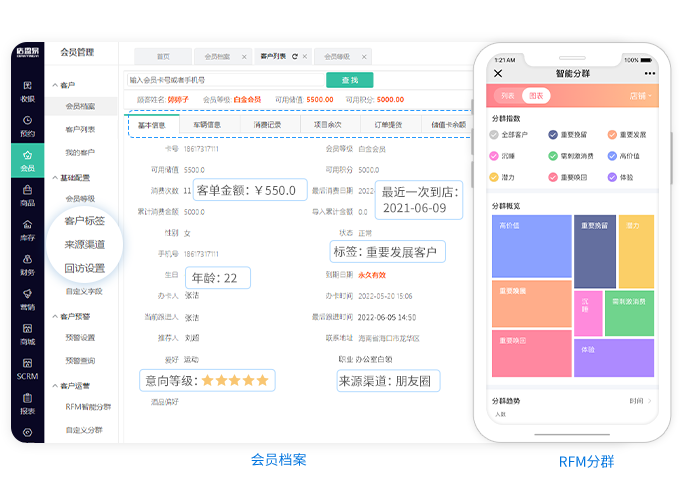This screenshot has height=500, width=680.
Task: Switch to the 消费记录 tab
Action: tap(268, 125)
